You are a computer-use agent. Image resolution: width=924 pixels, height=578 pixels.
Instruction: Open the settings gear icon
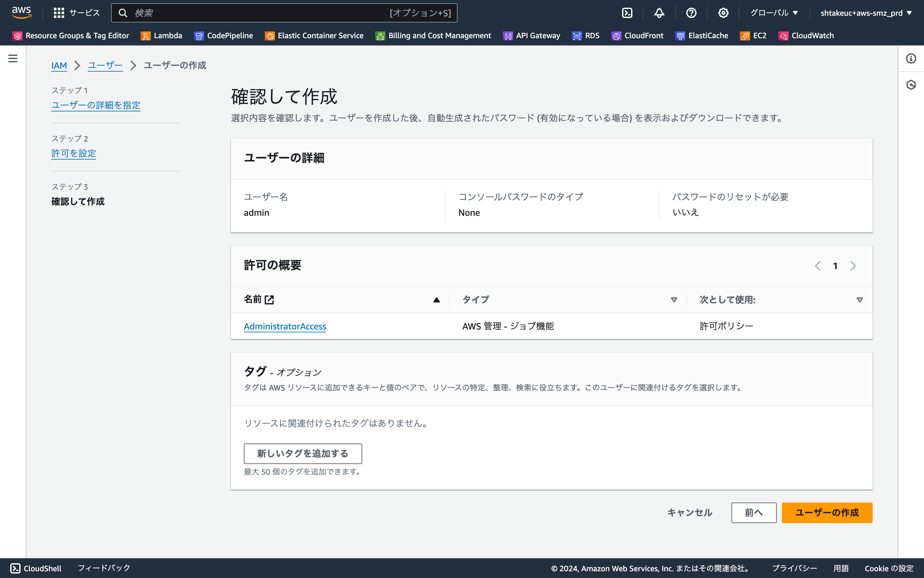point(723,13)
